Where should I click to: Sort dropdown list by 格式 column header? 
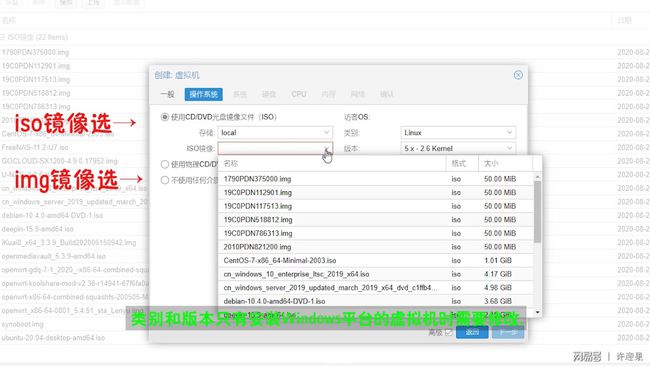coord(462,163)
